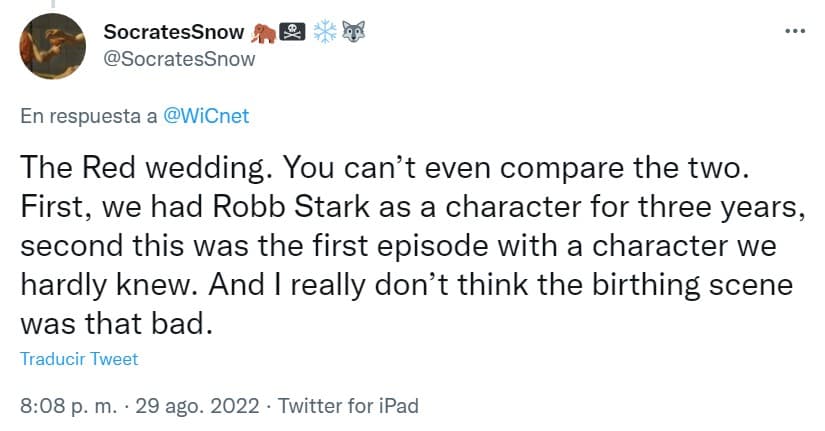Open the Twitter for iPad source link

(348, 406)
